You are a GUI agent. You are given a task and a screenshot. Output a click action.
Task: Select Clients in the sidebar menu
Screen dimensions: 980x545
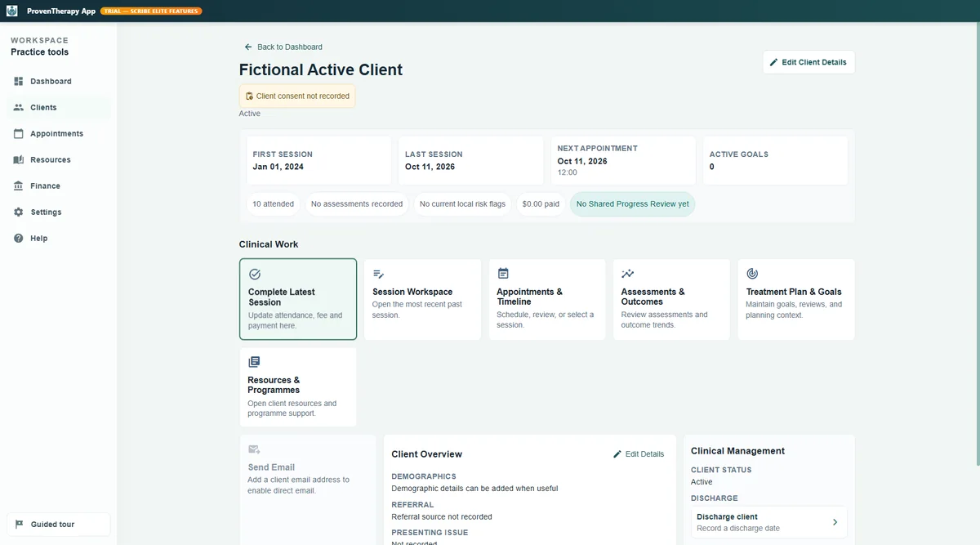pyautogui.click(x=59, y=107)
